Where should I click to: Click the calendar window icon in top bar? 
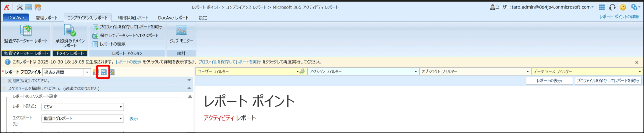pyautogui.click(x=38, y=7)
